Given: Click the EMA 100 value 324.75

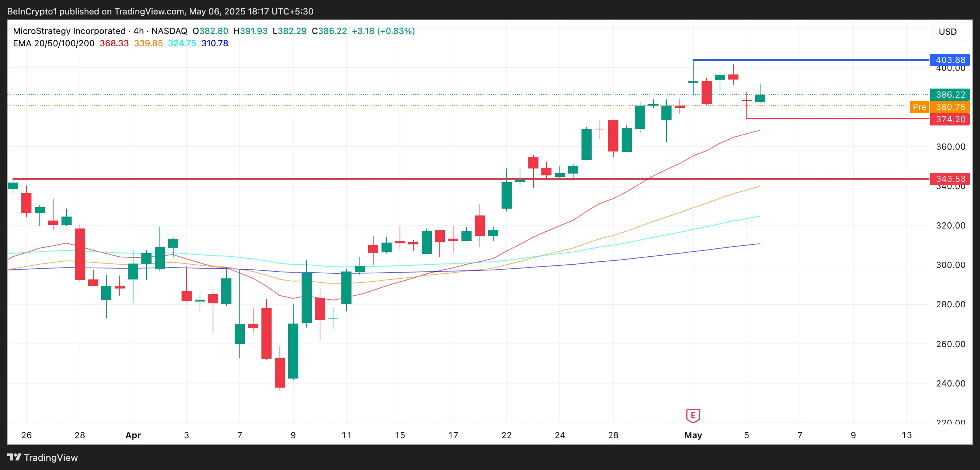Looking at the screenshot, I should click(x=182, y=43).
